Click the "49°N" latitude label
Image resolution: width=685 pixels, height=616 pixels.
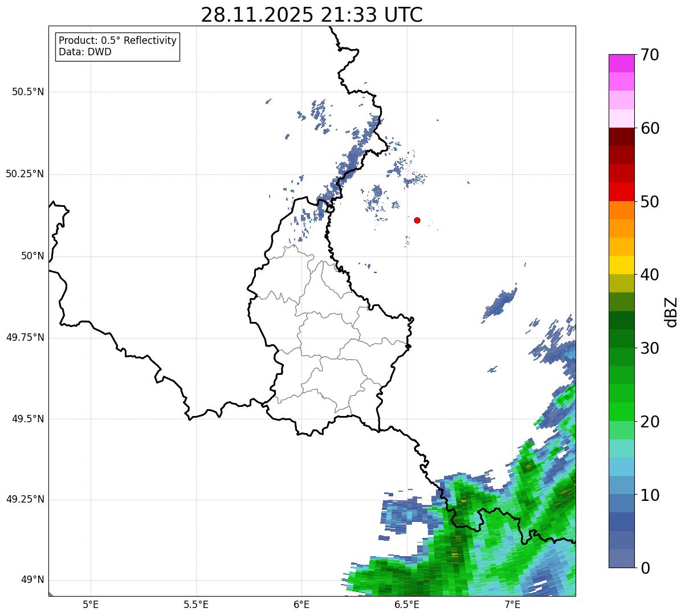[32, 580]
